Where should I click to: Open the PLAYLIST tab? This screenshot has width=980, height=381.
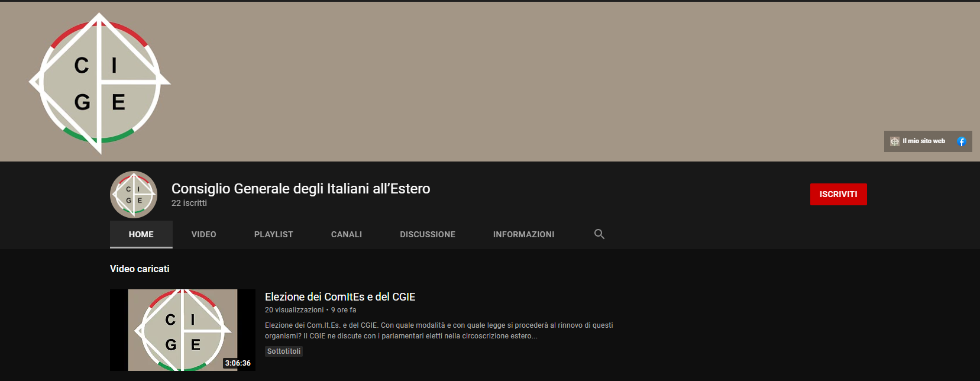[274, 234]
